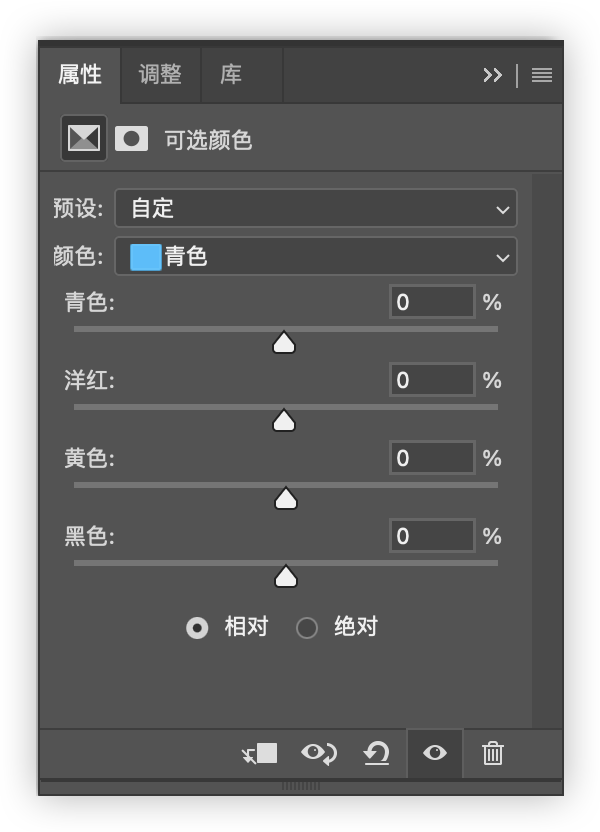Image resolution: width=600 pixels, height=832 pixels.
Task: Reset adjustment to defaults
Action: pos(377,753)
